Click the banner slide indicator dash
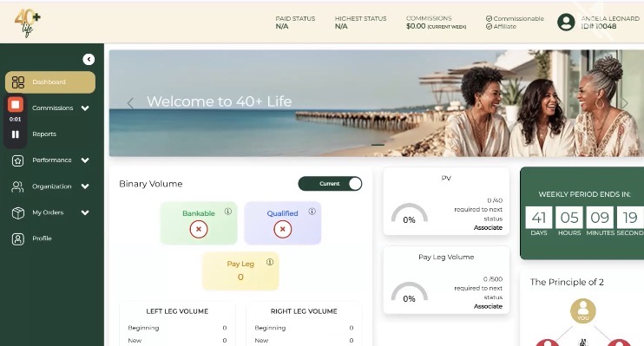This screenshot has height=346, width=644. coord(378,145)
